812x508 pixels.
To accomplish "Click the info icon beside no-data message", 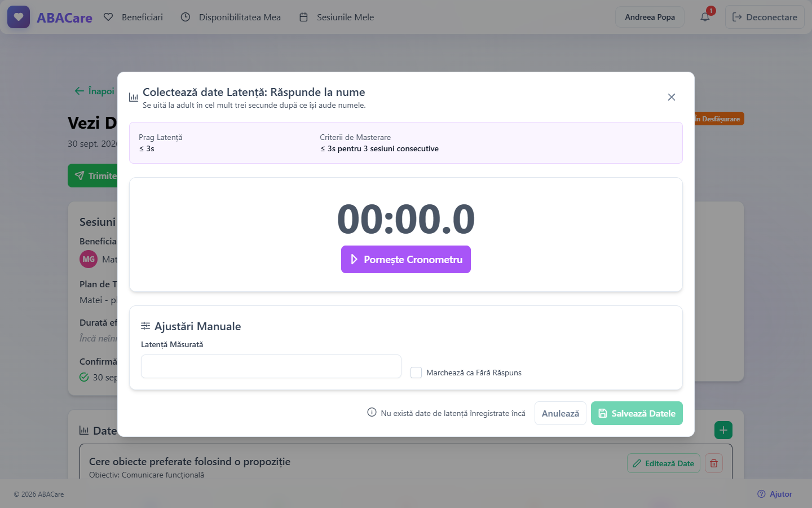I will coord(372,413).
